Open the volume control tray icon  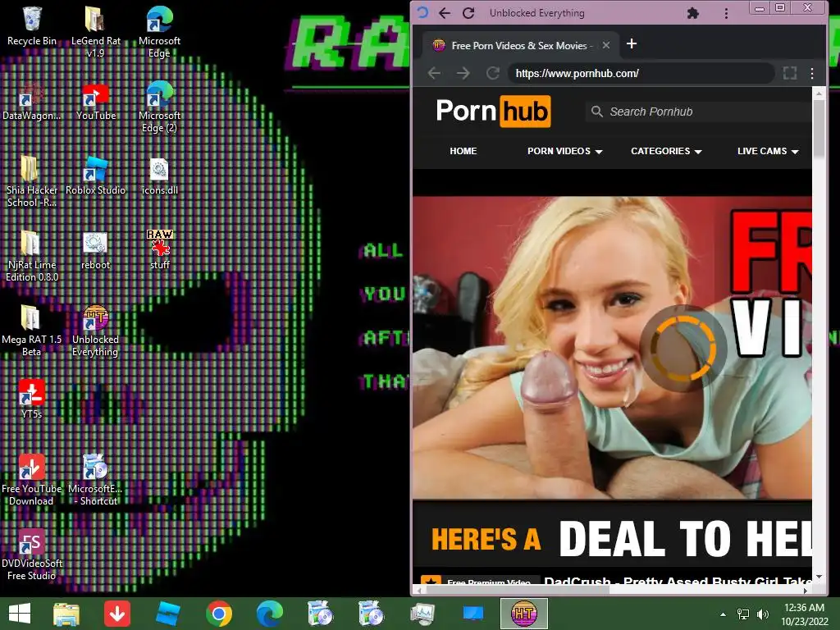(x=762, y=614)
